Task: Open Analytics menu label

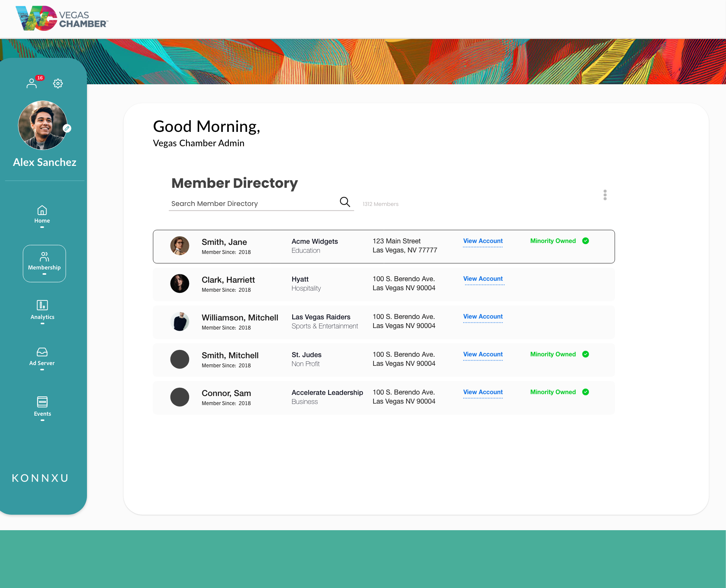Action: pyautogui.click(x=42, y=317)
